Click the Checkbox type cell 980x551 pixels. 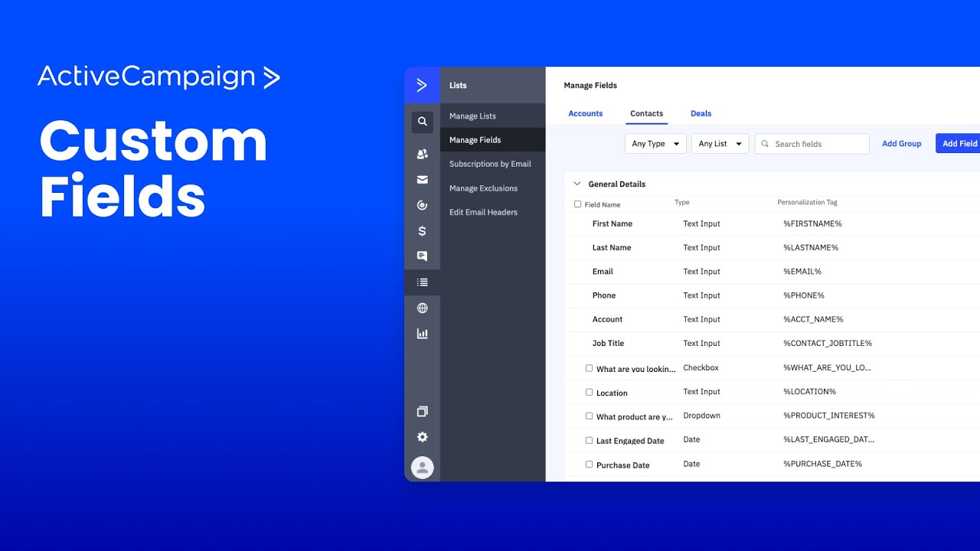pos(701,367)
